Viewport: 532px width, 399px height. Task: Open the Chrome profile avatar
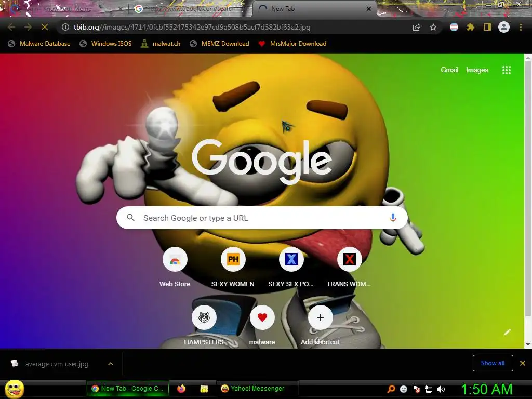pos(504,27)
